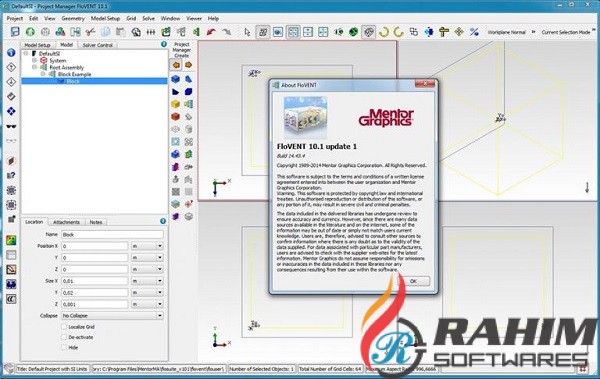The width and height of the screenshot is (600, 379).
Task: Click the red Undo arrow icon
Action: coord(211,32)
